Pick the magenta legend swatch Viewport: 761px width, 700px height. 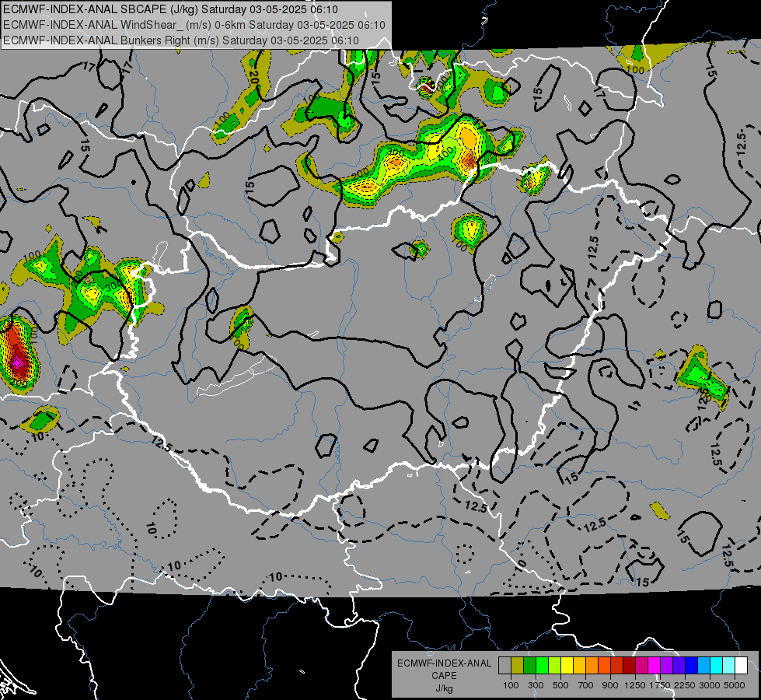(655, 665)
